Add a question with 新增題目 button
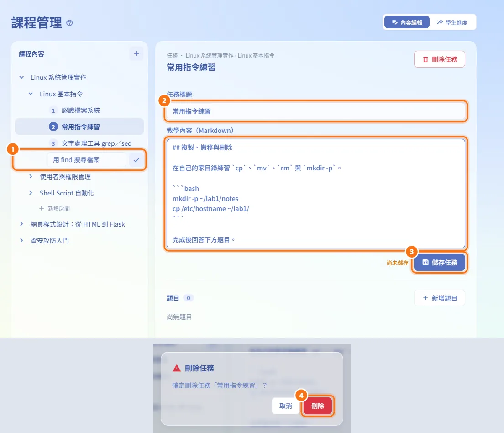 439,298
